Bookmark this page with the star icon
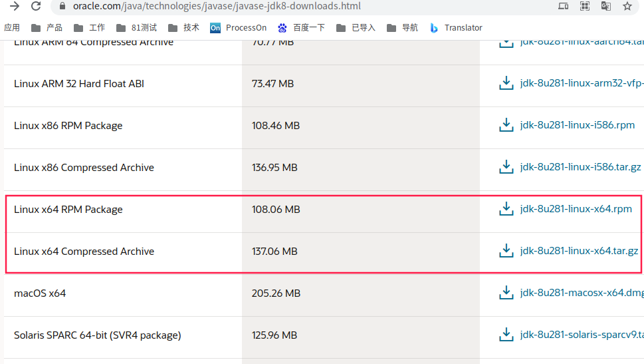 coord(627,6)
